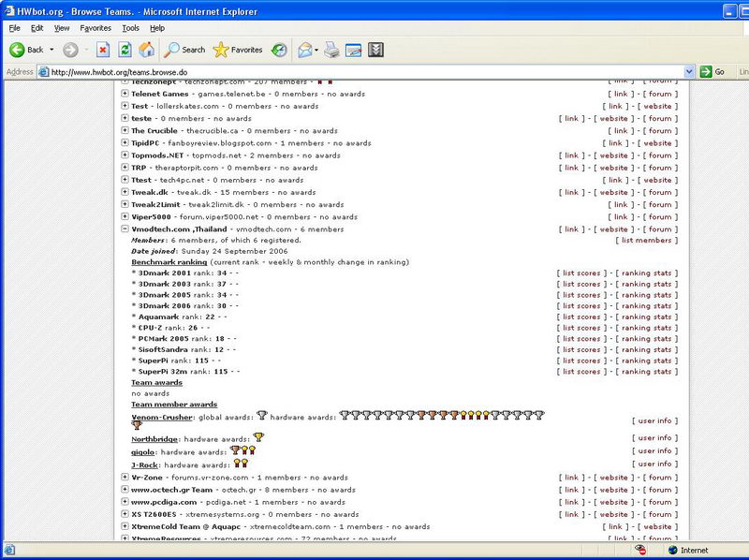Open list scores for SuperPi 32m

click(581, 372)
